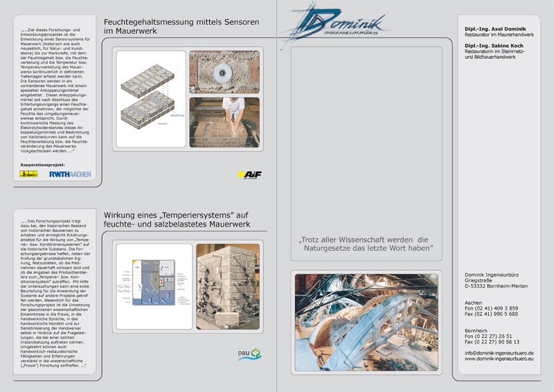Click the yellow cooperation partner logo
The height and width of the screenshot is (392, 554).
pyautogui.click(x=29, y=175)
